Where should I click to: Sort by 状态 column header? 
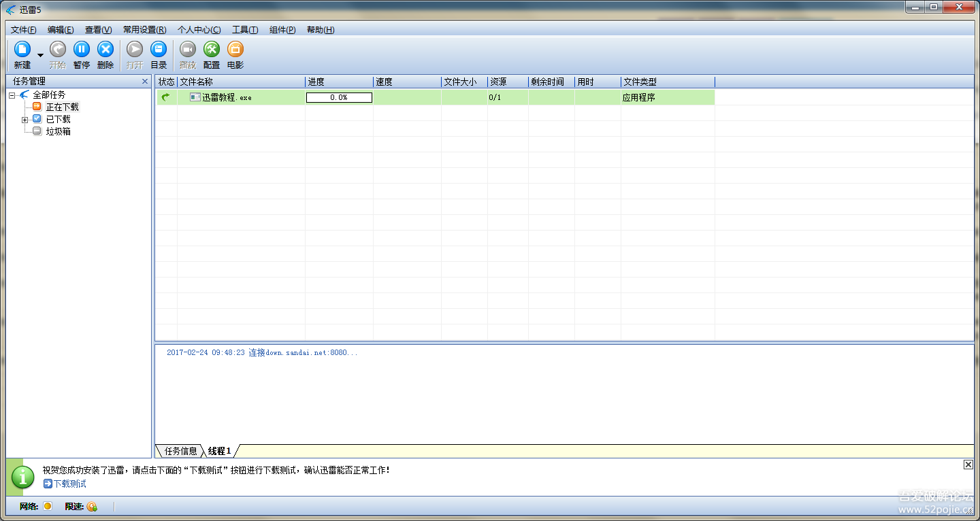click(166, 82)
